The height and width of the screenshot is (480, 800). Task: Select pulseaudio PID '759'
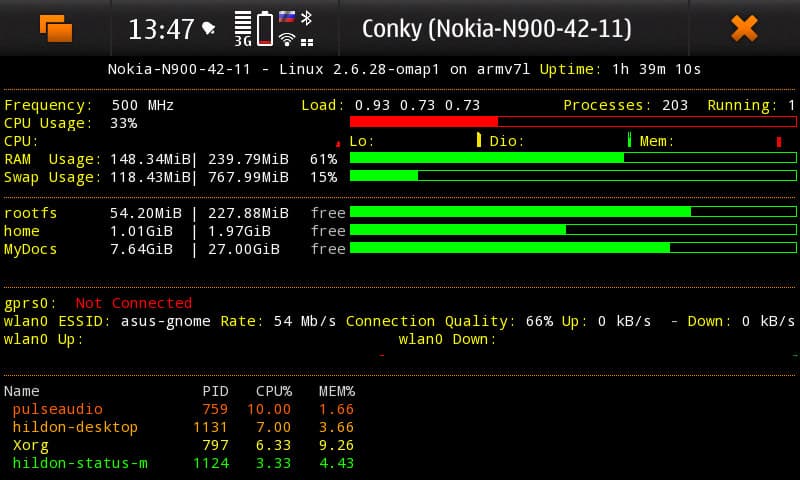coord(215,409)
